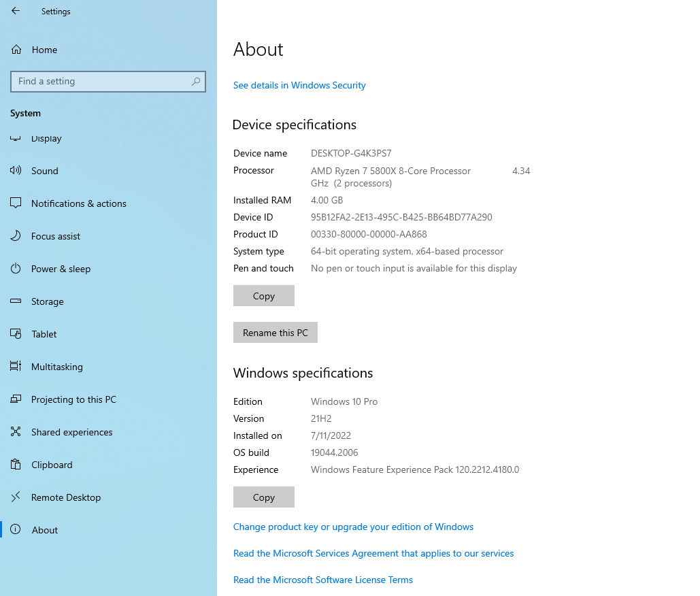This screenshot has width=700, height=596.
Task: Click the Sound speaker icon
Action: tap(16, 170)
